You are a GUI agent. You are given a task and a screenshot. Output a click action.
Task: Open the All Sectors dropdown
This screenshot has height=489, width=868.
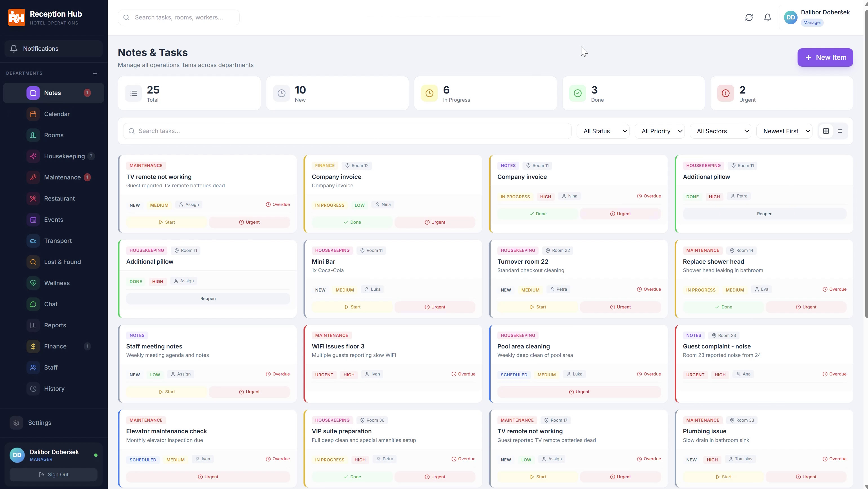pos(720,131)
